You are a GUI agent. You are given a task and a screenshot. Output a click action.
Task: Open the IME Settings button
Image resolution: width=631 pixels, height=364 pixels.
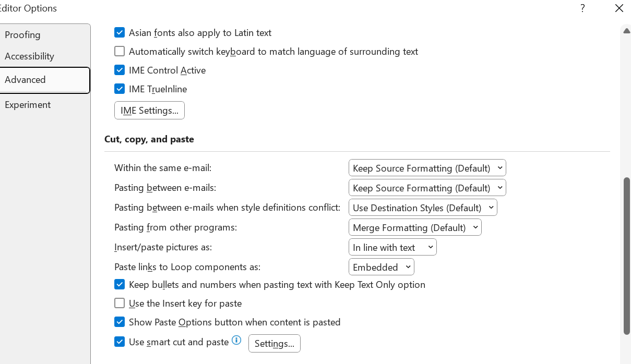pyautogui.click(x=149, y=111)
